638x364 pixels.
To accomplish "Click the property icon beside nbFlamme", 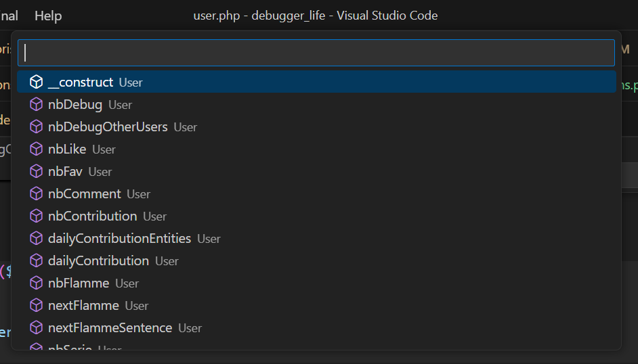I will (36, 283).
